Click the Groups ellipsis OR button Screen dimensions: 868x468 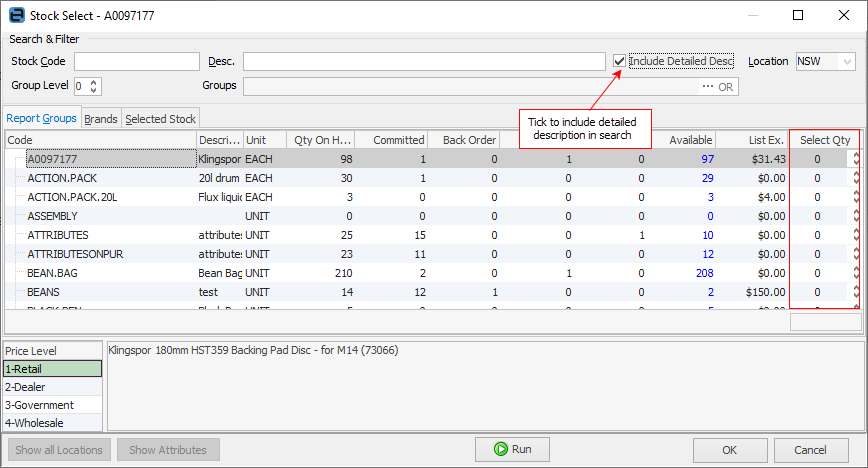click(x=718, y=87)
